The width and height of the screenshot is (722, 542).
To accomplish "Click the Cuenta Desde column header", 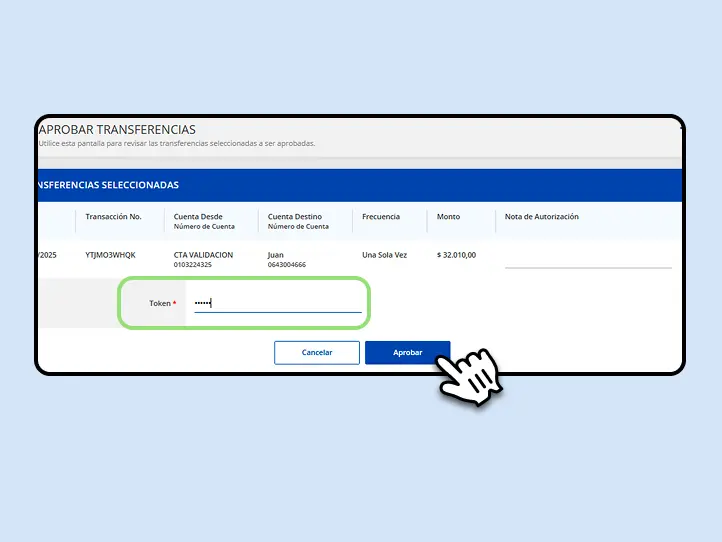I will point(204,221).
